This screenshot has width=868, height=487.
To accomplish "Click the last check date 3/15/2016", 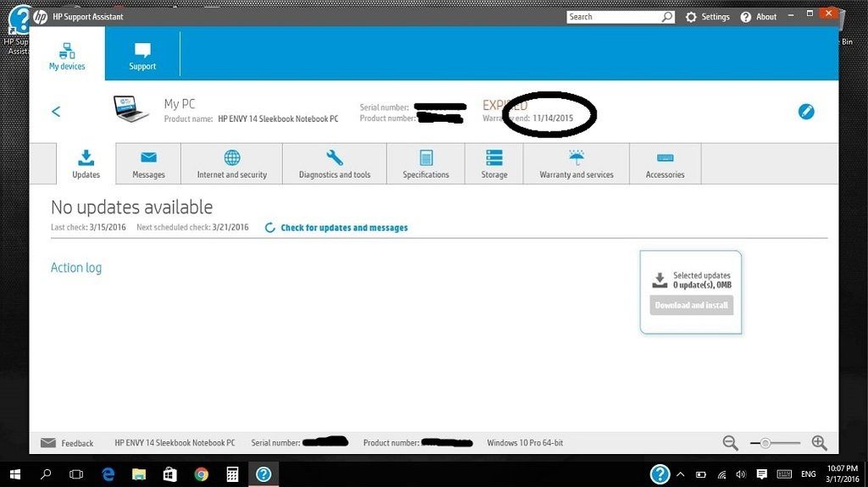I will [x=108, y=228].
